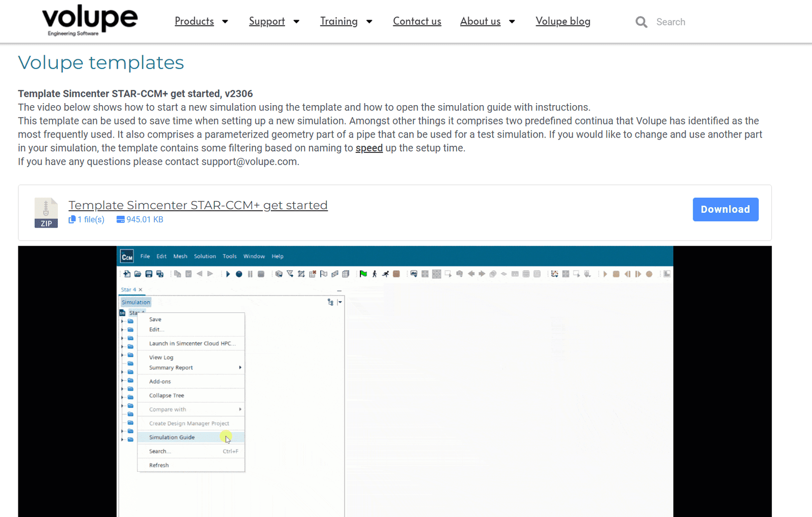
Task: Open the Help menu in the video
Action: (x=278, y=256)
